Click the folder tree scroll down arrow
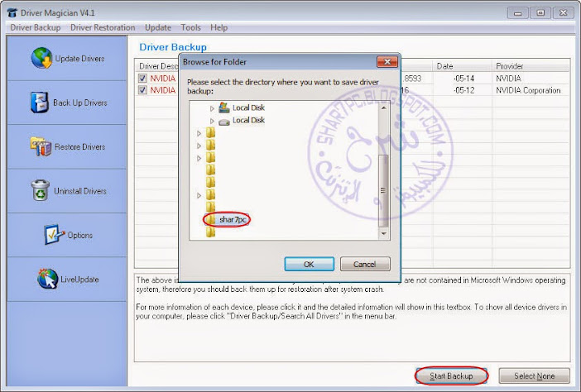Image resolution: width=581 pixels, height=392 pixels. (x=383, y=233)
